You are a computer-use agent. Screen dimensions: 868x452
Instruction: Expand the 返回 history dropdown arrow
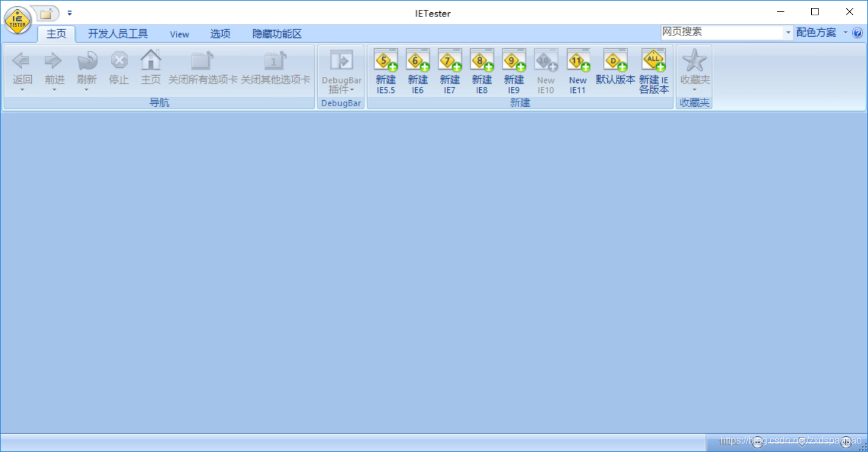pyautogui.click(x=22, y=90)
